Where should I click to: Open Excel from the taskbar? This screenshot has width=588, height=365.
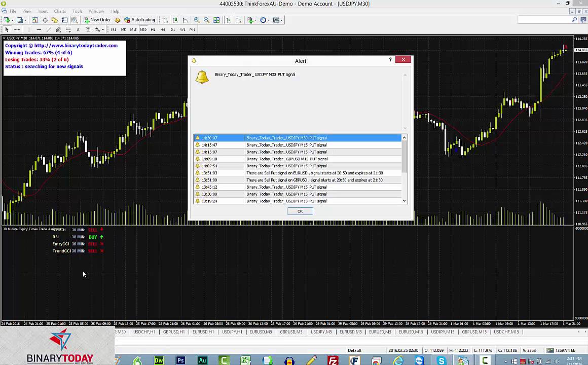click(x=246, y=360)
